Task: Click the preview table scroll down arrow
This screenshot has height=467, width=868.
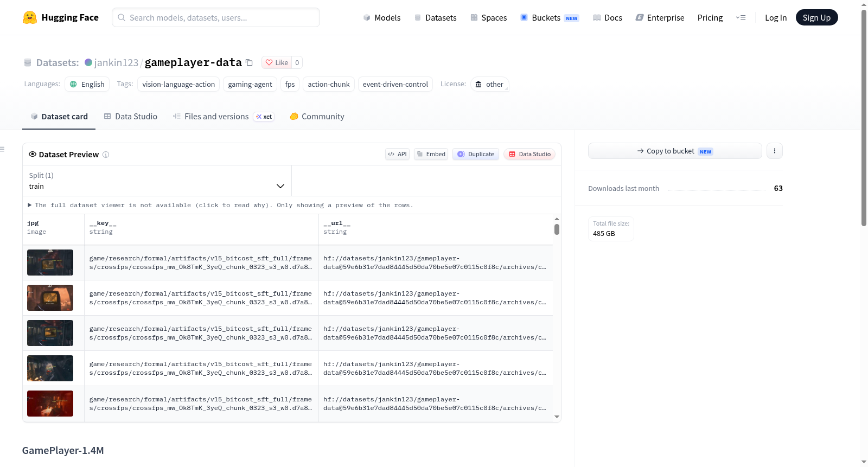Action: click(557, 417)
